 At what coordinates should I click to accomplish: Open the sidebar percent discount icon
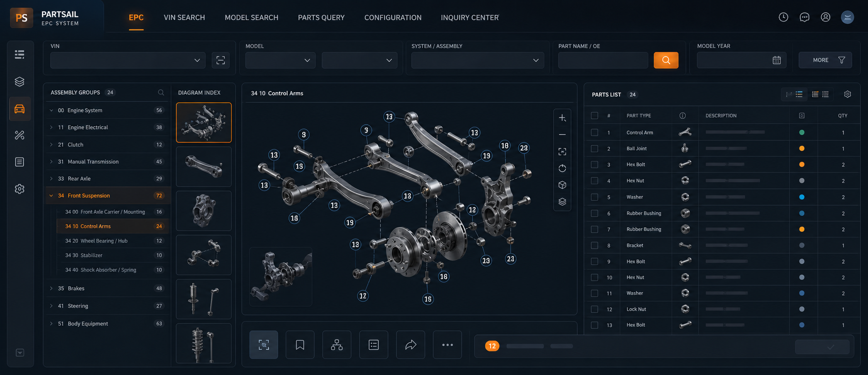click(20, 135)
